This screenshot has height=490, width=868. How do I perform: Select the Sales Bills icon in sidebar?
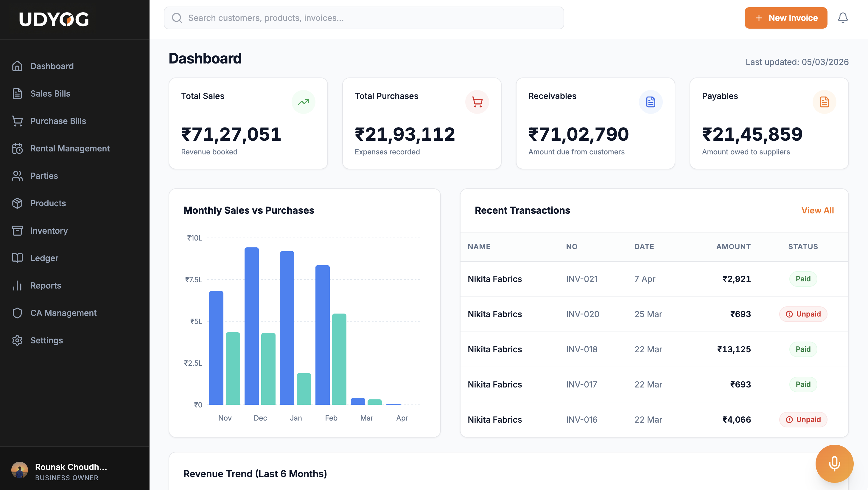point(18,93)
